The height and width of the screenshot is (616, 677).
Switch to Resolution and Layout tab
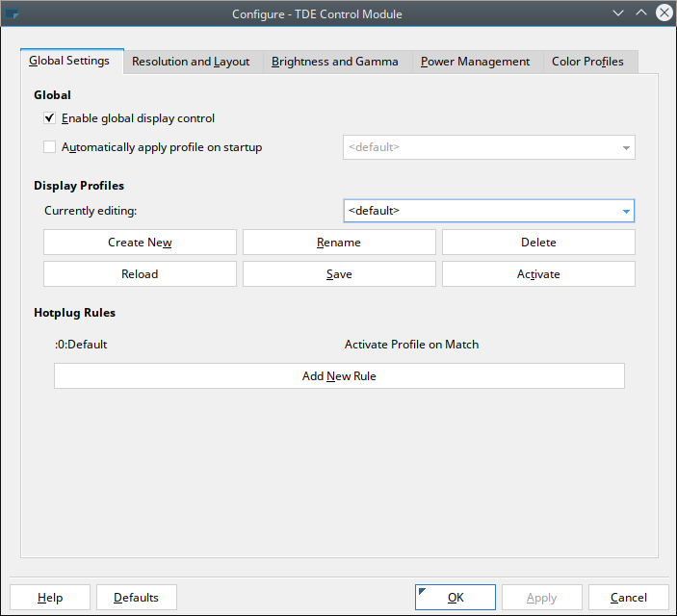point(191,62)
